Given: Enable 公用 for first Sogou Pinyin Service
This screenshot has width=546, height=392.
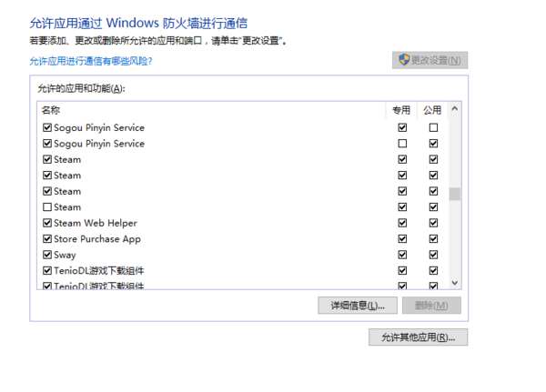Looking at the screenshot, I should point(433,127).
